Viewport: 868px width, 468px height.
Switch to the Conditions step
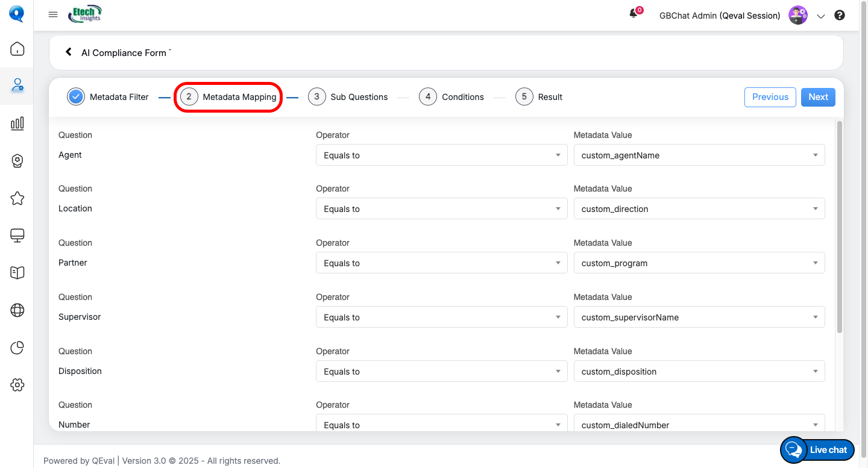pos(451,97)
